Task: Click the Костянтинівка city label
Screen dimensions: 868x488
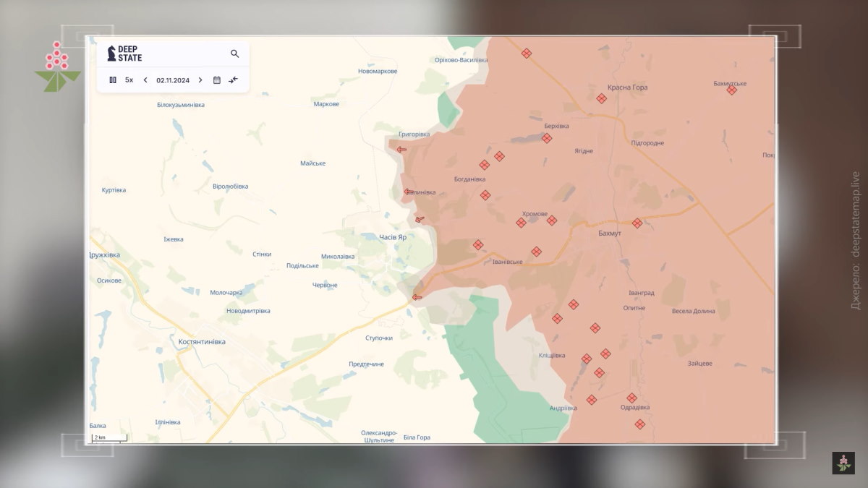Action: coord(202,341)
